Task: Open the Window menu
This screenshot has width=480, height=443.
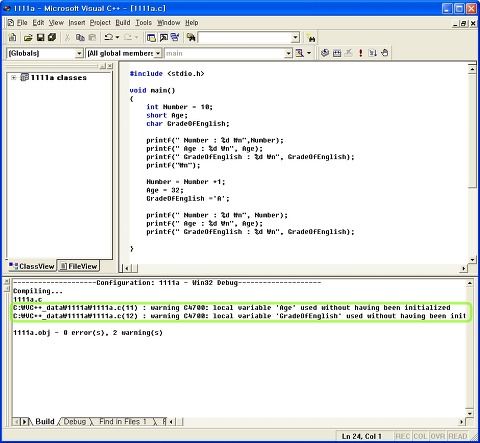Action: pos(169,23)
